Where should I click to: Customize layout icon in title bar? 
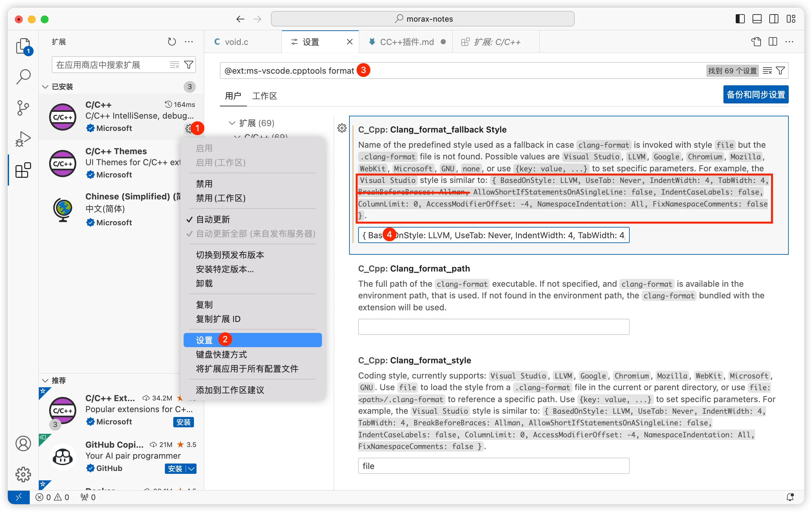(791, 19)
